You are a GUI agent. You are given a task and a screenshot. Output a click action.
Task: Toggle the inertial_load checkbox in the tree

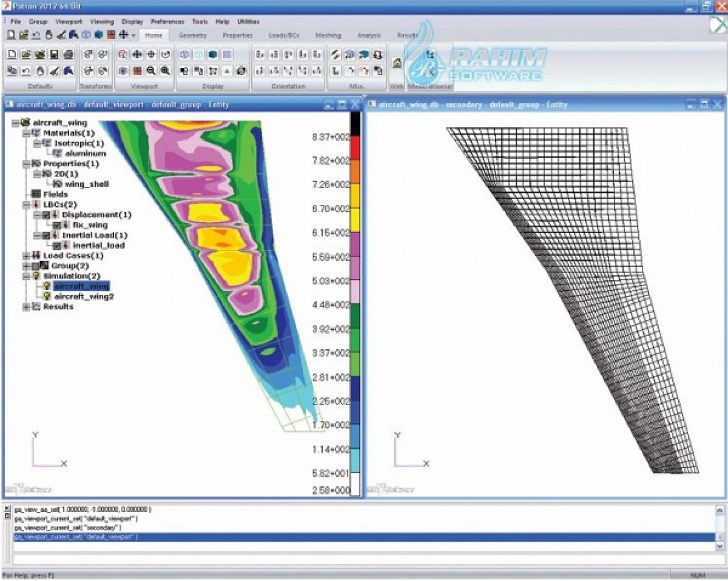coord(58,246)
